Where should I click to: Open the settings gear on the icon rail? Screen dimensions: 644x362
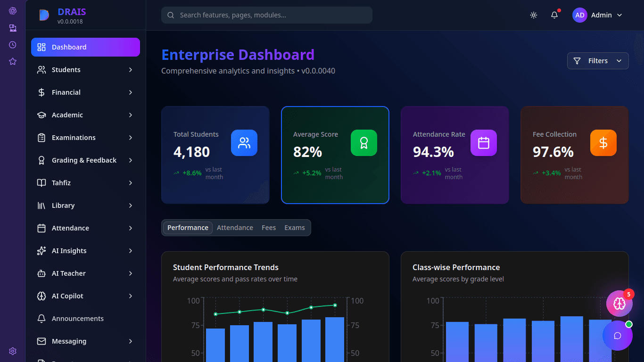point(12,351)
